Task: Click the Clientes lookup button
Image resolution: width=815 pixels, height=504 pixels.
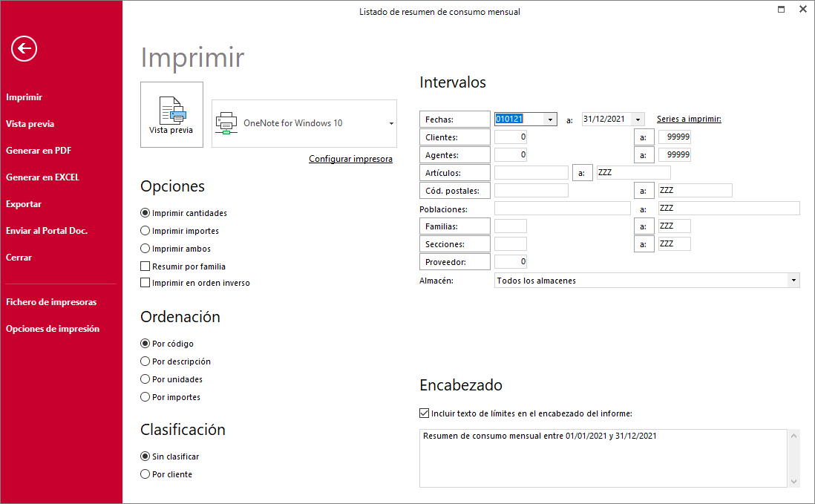Action: (x=455, y=137)
